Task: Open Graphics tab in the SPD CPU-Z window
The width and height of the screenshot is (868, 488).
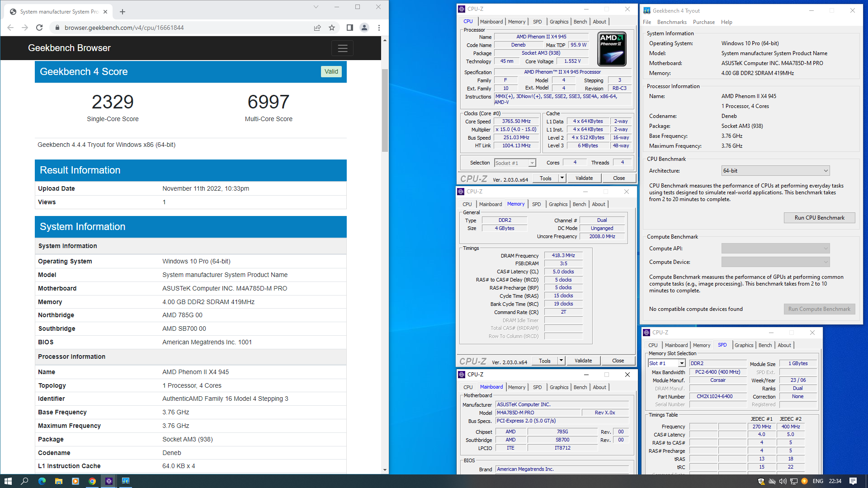Action: point(744,345)
